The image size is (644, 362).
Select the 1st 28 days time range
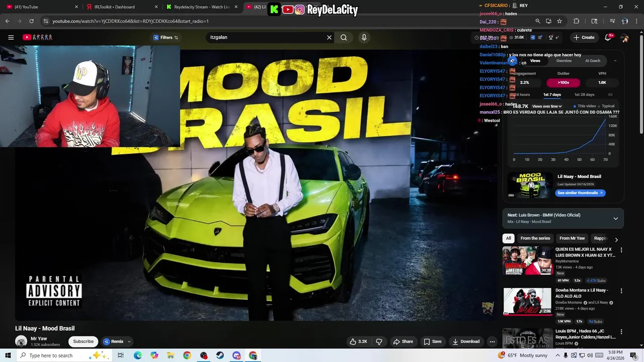pyautogui.click(x=584, y=95)
